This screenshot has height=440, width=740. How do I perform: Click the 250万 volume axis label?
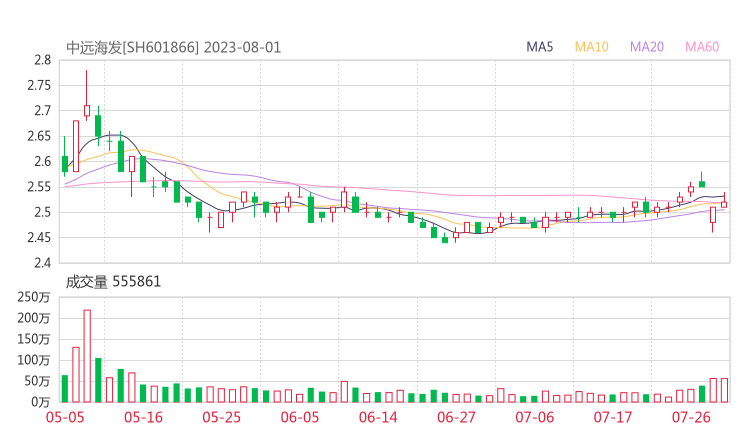point(34,297)
